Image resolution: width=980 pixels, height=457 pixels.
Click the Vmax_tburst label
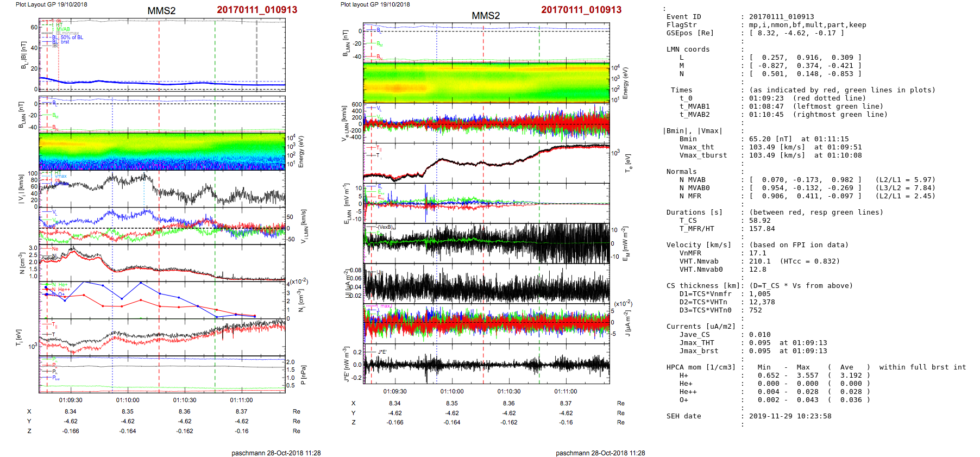[x=703, y=155]
